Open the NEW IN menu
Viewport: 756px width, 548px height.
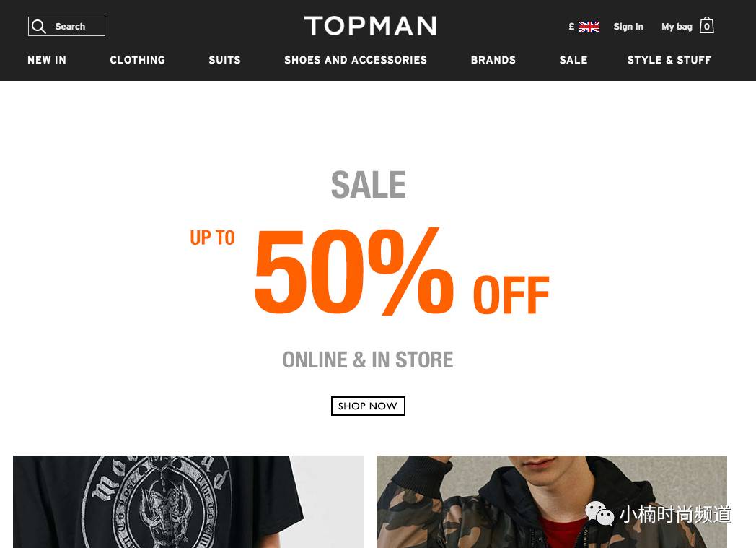[47, 60]
